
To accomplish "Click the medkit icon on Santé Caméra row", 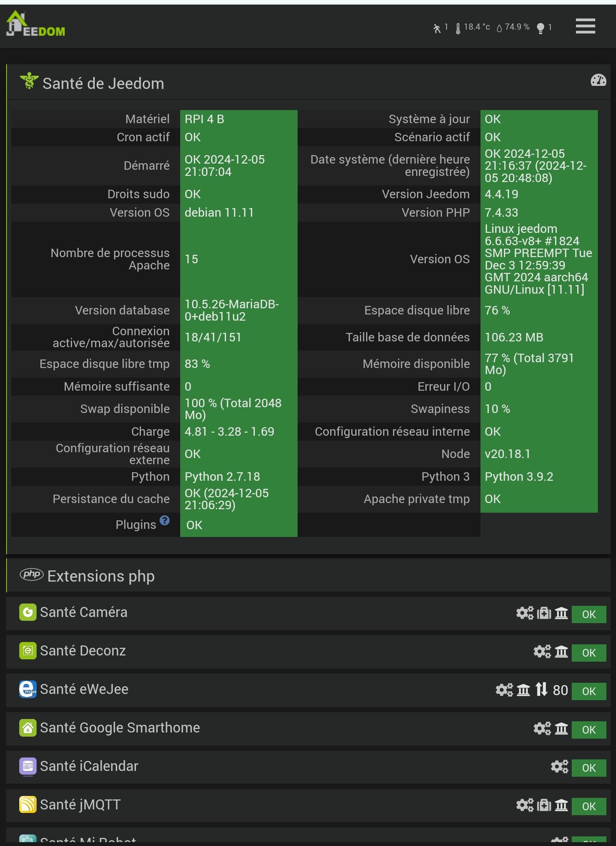I will pos(544,613).
